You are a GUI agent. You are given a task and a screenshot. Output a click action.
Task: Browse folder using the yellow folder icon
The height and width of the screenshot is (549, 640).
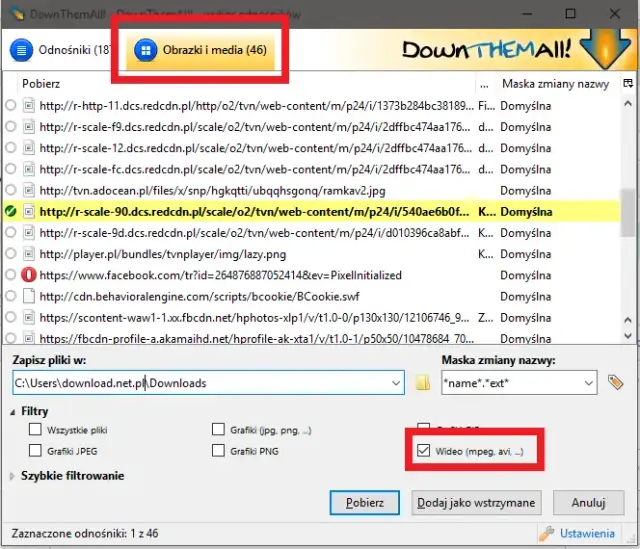point(422,383)
